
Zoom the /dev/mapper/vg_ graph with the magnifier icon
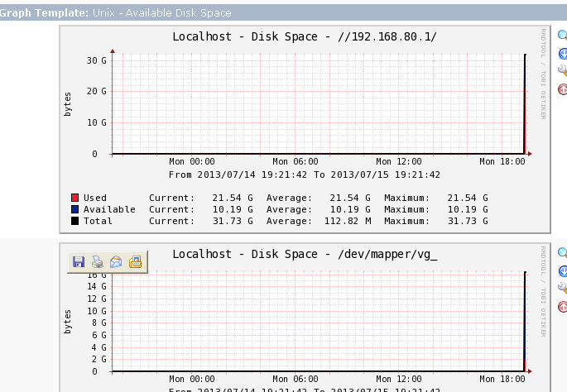click(x=562, y=253)
